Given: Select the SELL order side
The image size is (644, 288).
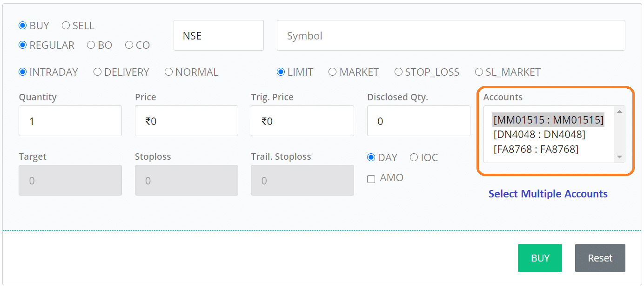Looking at the screenshot, I should [66, 26].
